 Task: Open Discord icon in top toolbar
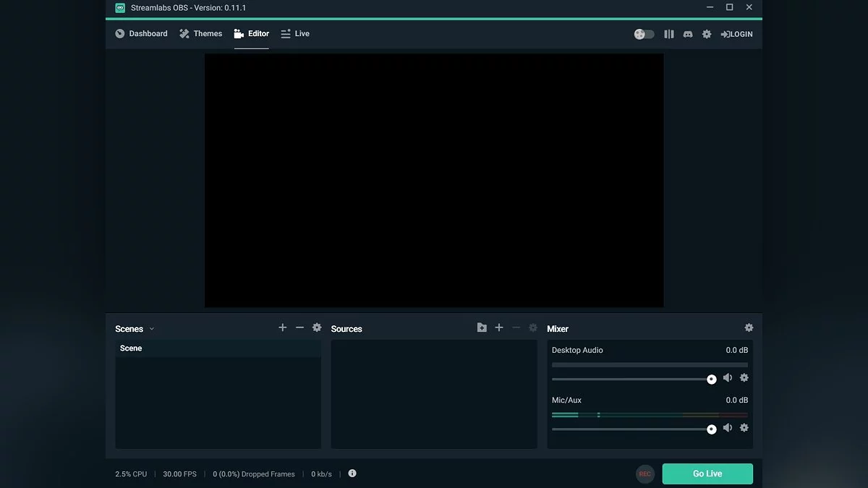pyautogui.click(x=688, y=34)
